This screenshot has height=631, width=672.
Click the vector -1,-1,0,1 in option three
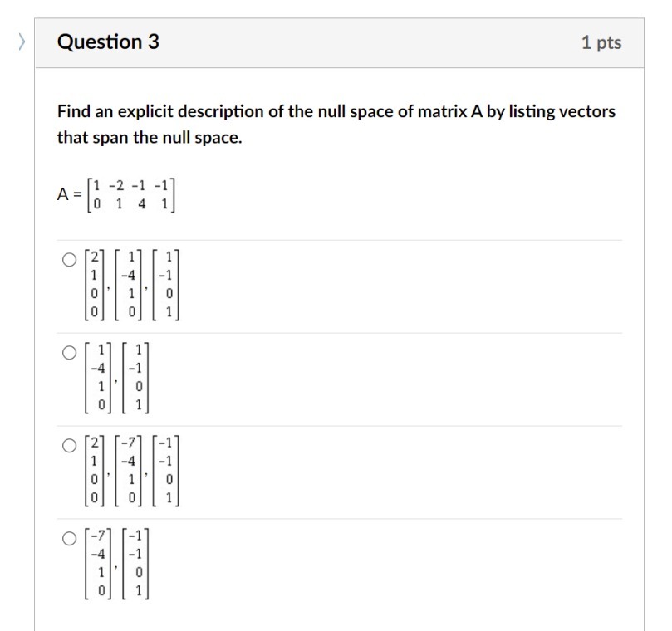point(164,467)
